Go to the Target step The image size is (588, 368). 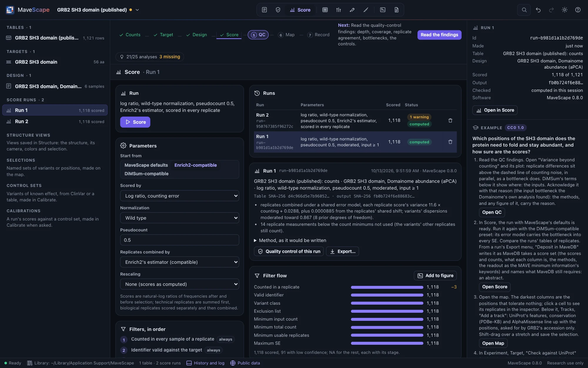tap(163, 35)
